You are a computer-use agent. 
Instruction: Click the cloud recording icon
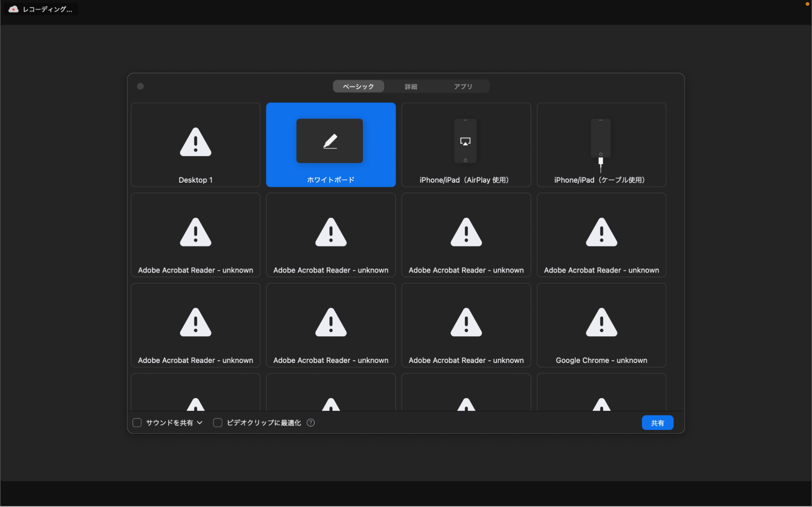point(13,9)
